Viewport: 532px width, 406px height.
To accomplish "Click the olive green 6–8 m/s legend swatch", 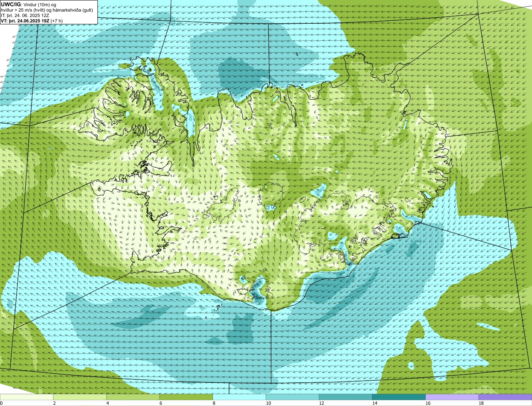I will pos(186,397).
